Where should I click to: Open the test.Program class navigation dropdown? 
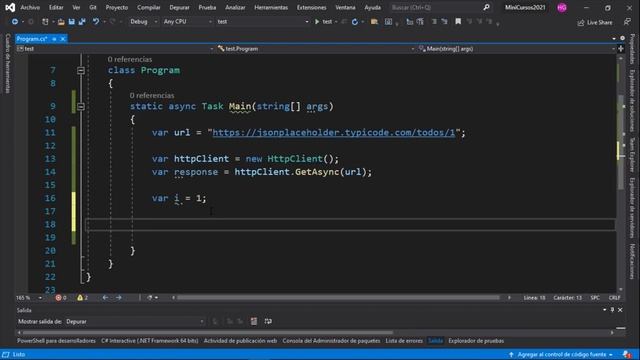click(316, 49)
